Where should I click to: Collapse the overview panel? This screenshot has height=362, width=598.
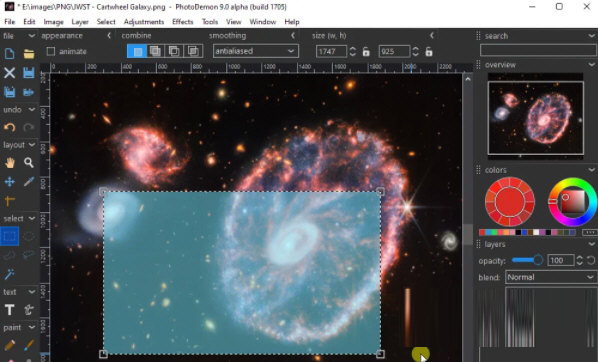(592, 64)
